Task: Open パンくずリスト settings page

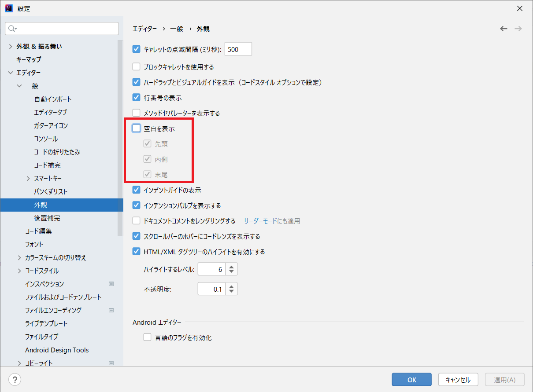Action: 51,191
